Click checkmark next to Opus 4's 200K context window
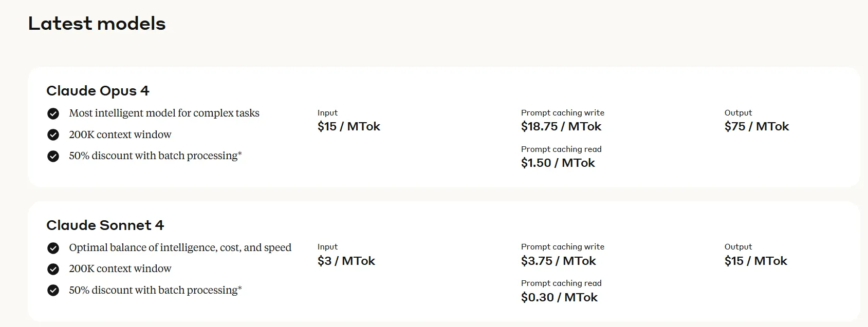The height and width of the screenshot is (327, 868). tap(53, 135)
